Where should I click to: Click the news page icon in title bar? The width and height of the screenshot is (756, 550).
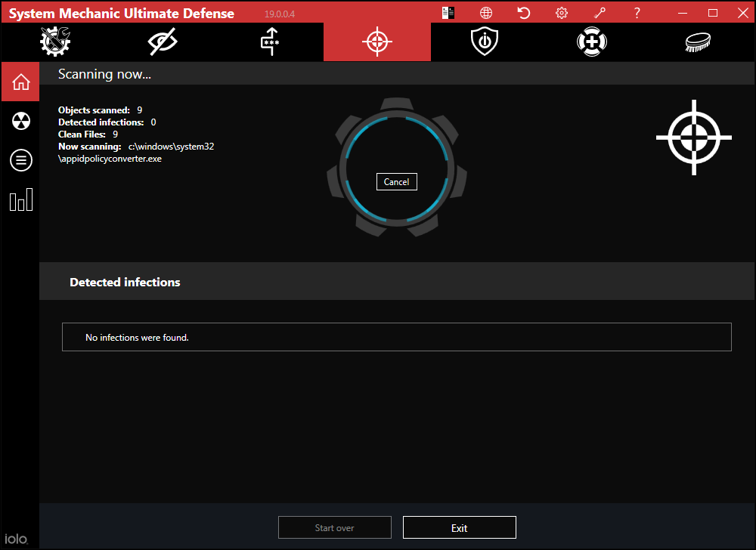448,13
